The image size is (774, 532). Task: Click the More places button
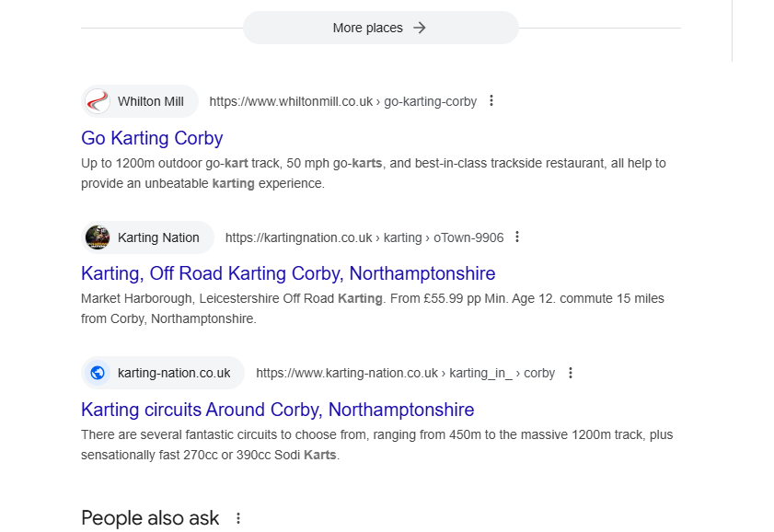381,28
